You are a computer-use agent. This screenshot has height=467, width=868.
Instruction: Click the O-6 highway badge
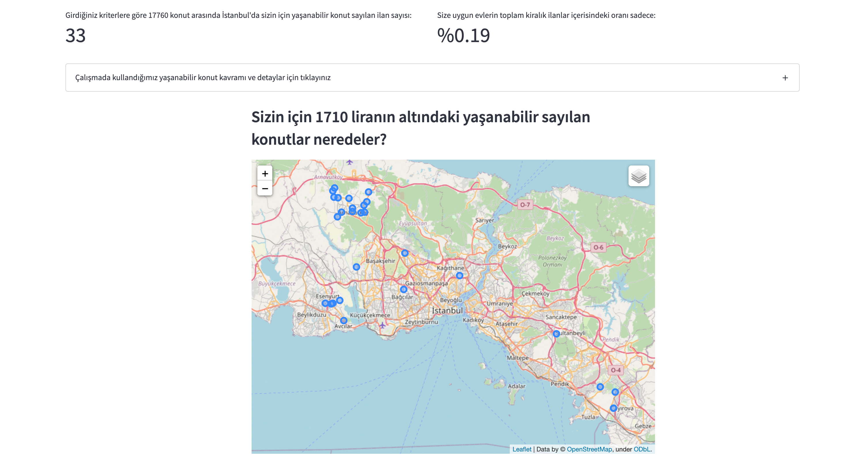[598, 247]
